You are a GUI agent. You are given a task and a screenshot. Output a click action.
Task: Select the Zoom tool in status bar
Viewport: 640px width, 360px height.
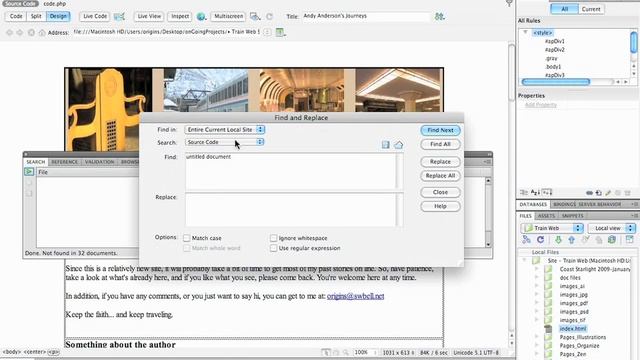(x=346, y=352)
